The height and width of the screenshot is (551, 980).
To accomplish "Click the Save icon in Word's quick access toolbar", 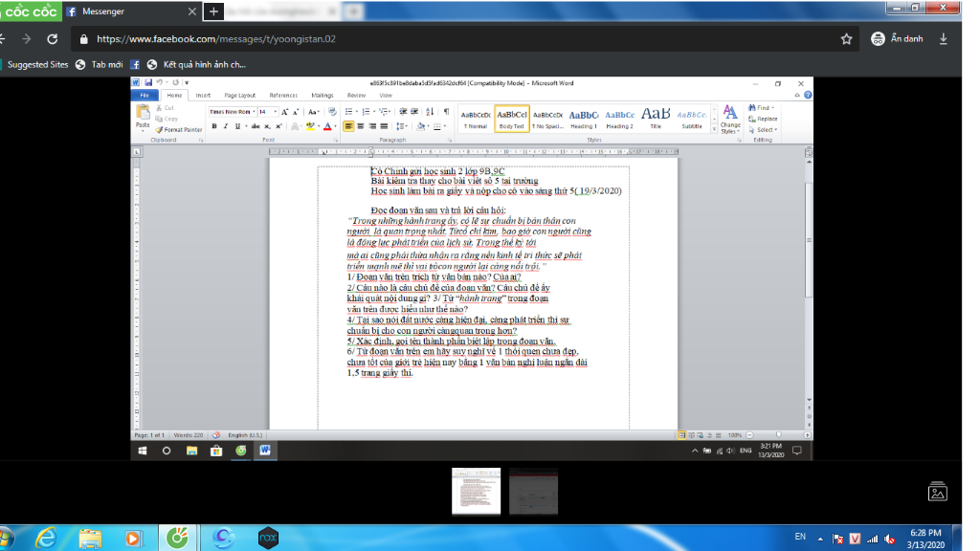I will tap(148, 82).
